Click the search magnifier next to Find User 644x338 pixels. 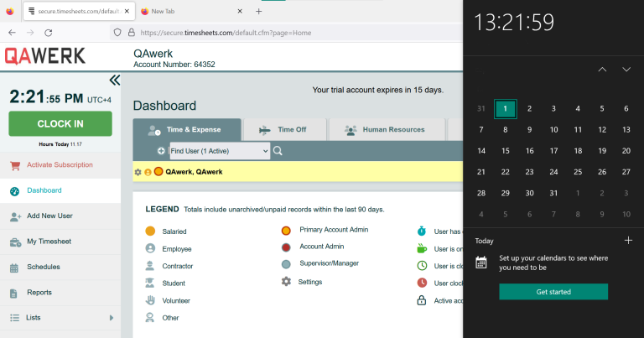coord(278,151)
